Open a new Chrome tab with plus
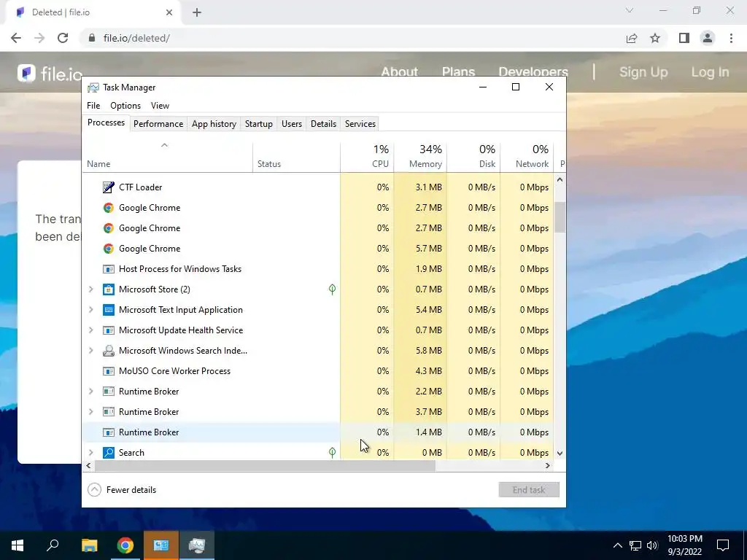The height and width of the screenshot is (560, 747). point(197,12)
